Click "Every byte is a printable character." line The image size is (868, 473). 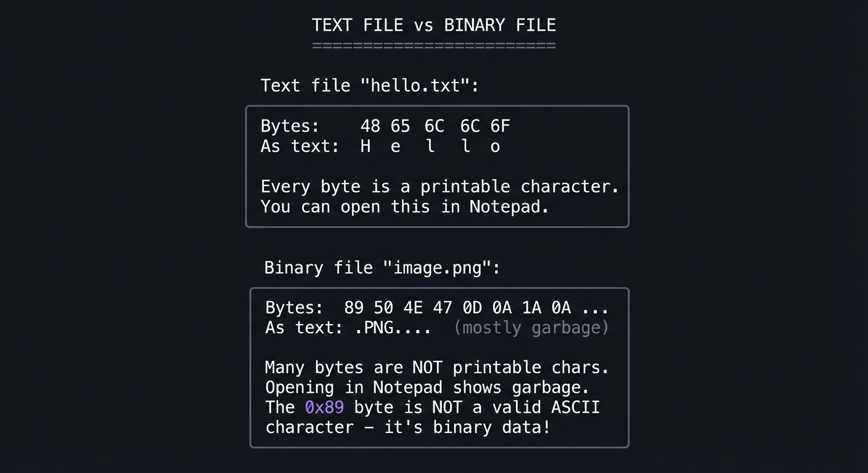(x=440, y=187)
